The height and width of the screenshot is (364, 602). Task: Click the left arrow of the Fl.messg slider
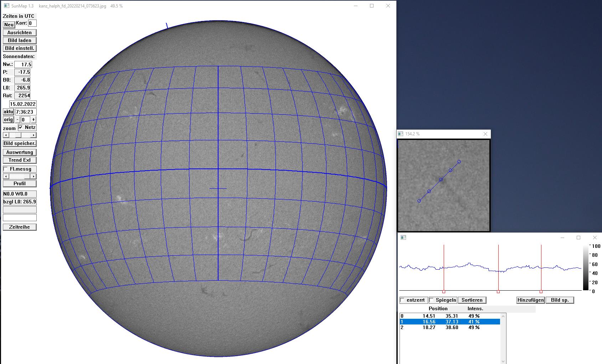[5, 177]
